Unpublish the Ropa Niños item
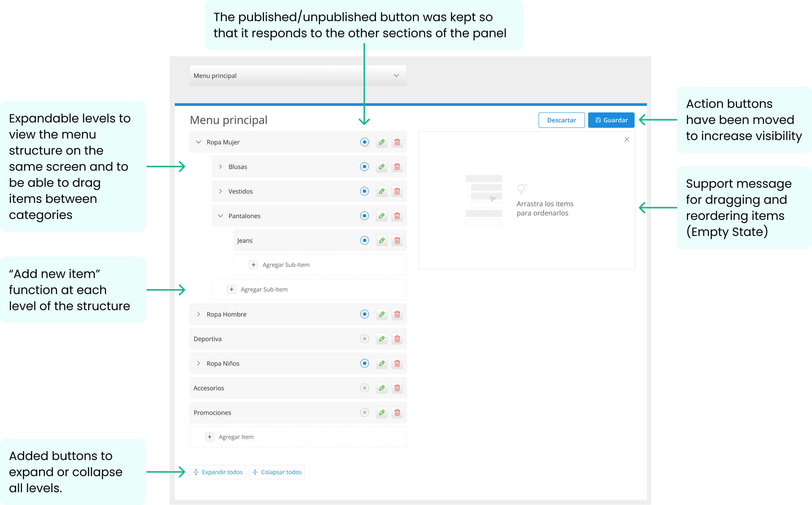Viewport: 812px width, 505px height. (x=364, y=363)
